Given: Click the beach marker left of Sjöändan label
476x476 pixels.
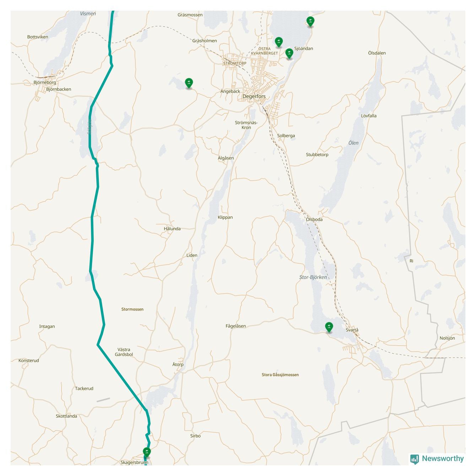Looking at the screenshot, I should (x=289, y=54).
